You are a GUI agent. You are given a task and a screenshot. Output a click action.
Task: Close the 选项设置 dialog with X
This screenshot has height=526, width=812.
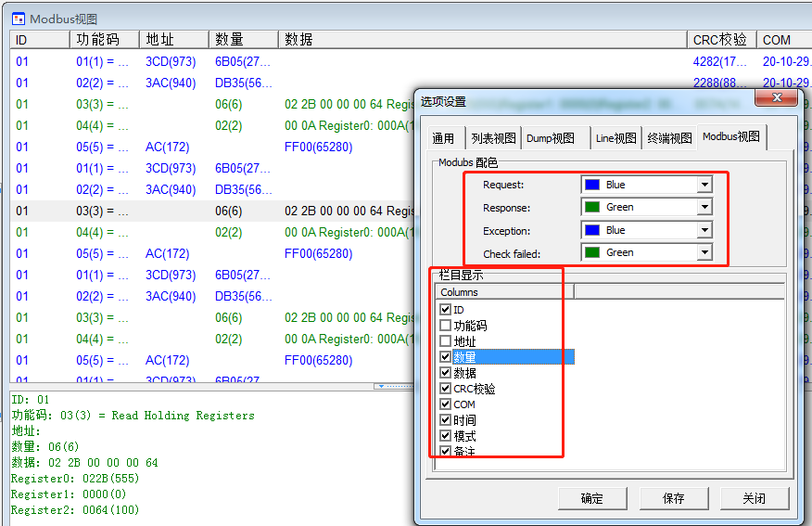(x=777, y=100)
